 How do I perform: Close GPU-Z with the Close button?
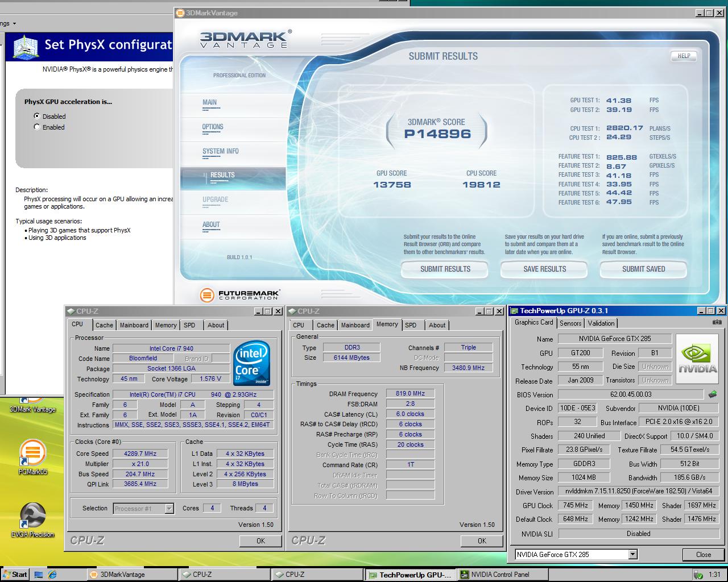(704, 555)
